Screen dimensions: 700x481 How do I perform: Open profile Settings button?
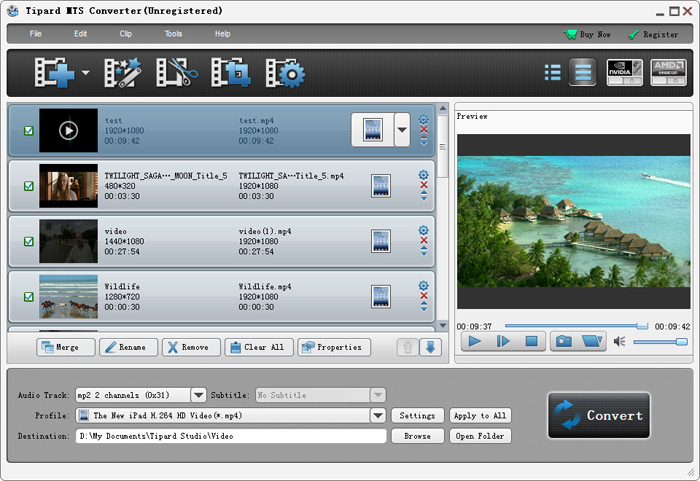pyautogui.click(x=417, y=416)
